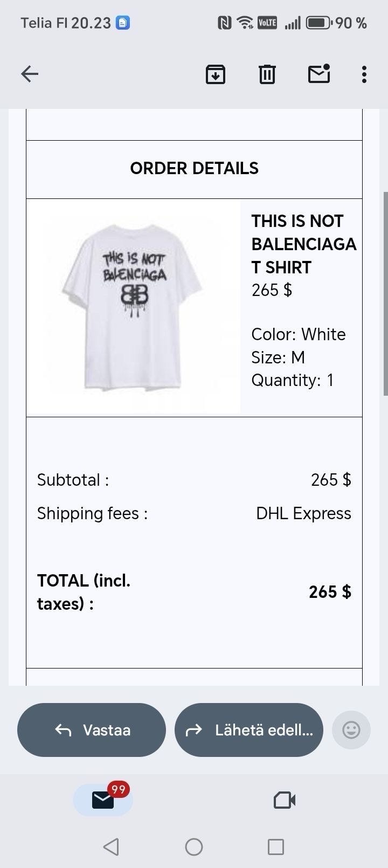Tap the NFC status bar icon
The height and width of the screenshot is (868, 388).
(x=224, y=23)
